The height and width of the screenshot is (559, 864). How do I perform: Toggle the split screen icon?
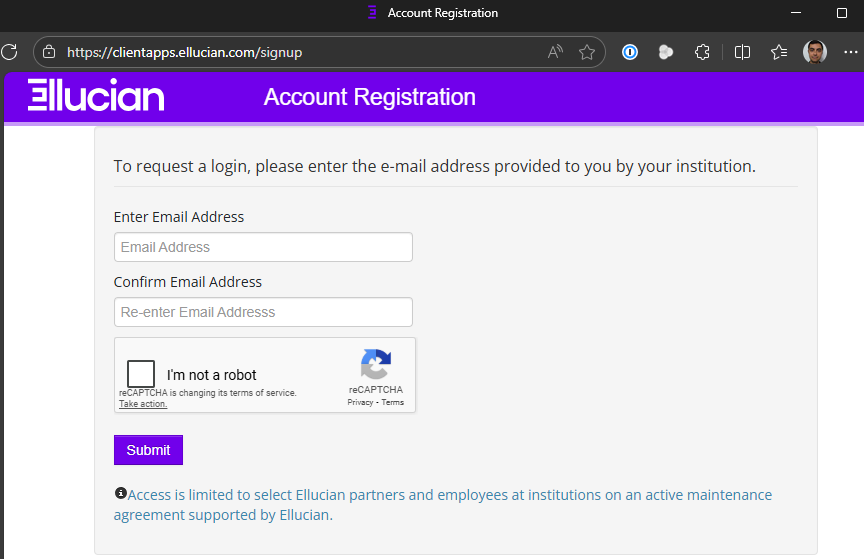click(742, 52)
